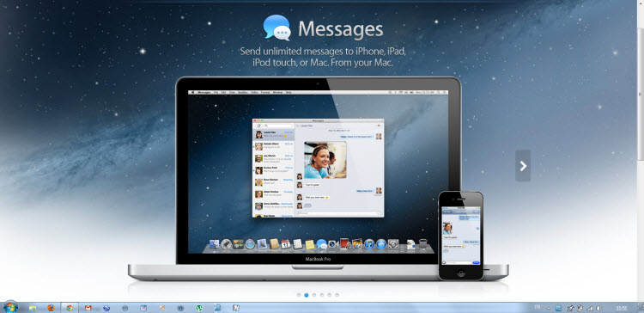Open the FR language selector in taskbar

(x=538, y=307)
